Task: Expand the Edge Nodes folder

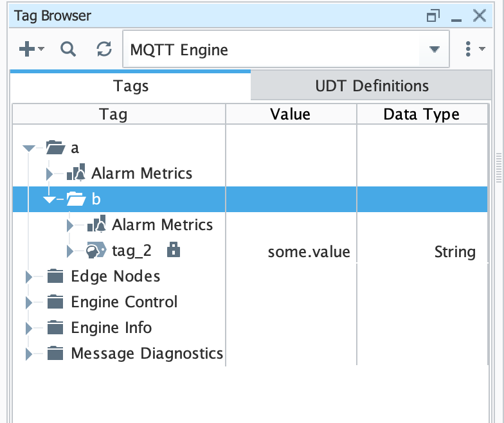Action: [x=28, y=276]
